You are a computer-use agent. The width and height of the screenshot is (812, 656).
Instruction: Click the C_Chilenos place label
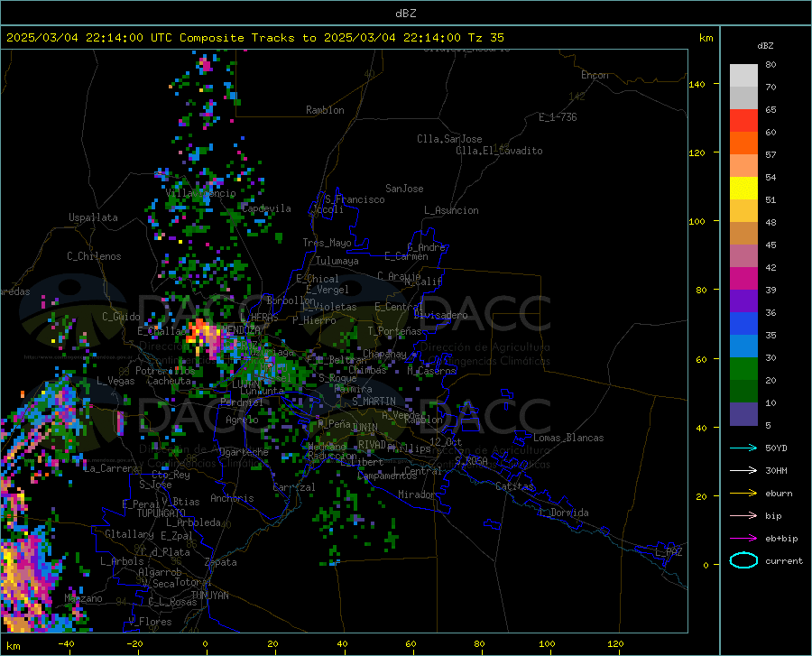tap(94, 256)
